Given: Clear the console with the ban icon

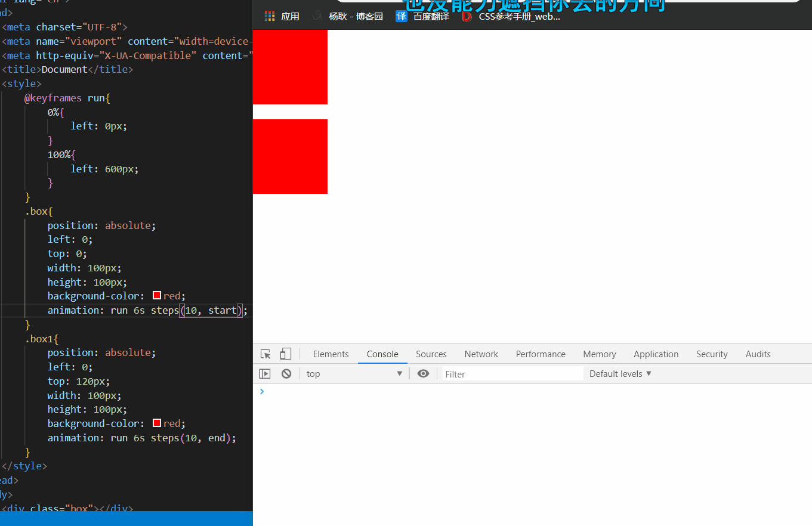Looking at the screenshot, I should pos(286,374).
